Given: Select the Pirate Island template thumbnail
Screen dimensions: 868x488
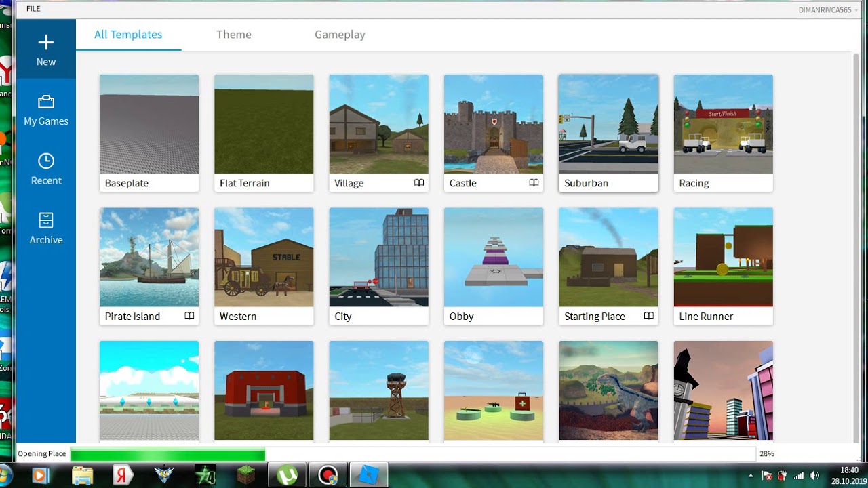Looking at the screenshot, I should 149,257.
